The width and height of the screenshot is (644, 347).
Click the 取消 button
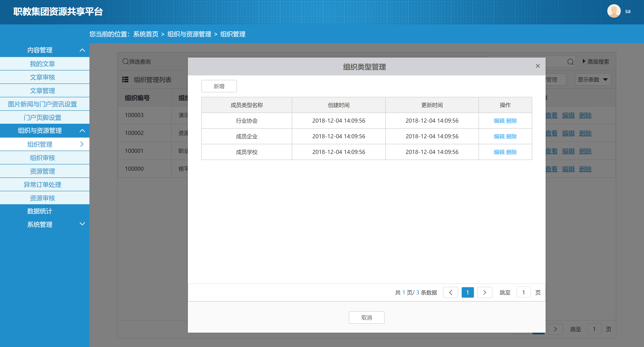[366, 317]
